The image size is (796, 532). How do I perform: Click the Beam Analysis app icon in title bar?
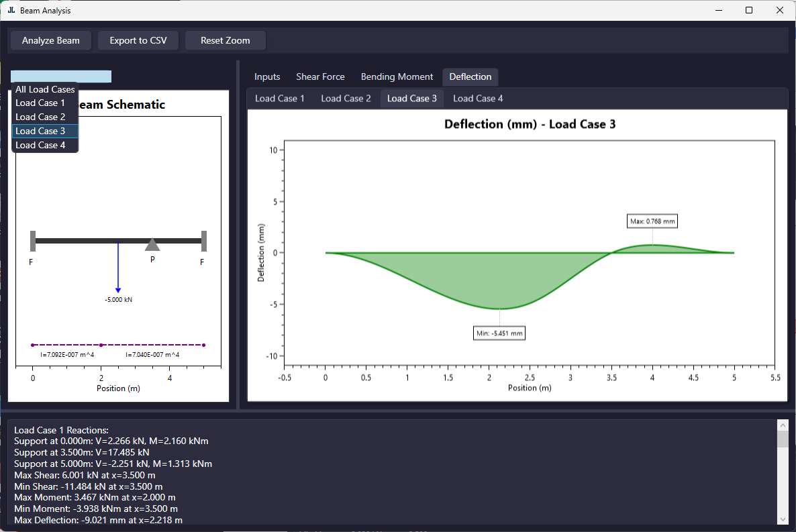[11, 11]
